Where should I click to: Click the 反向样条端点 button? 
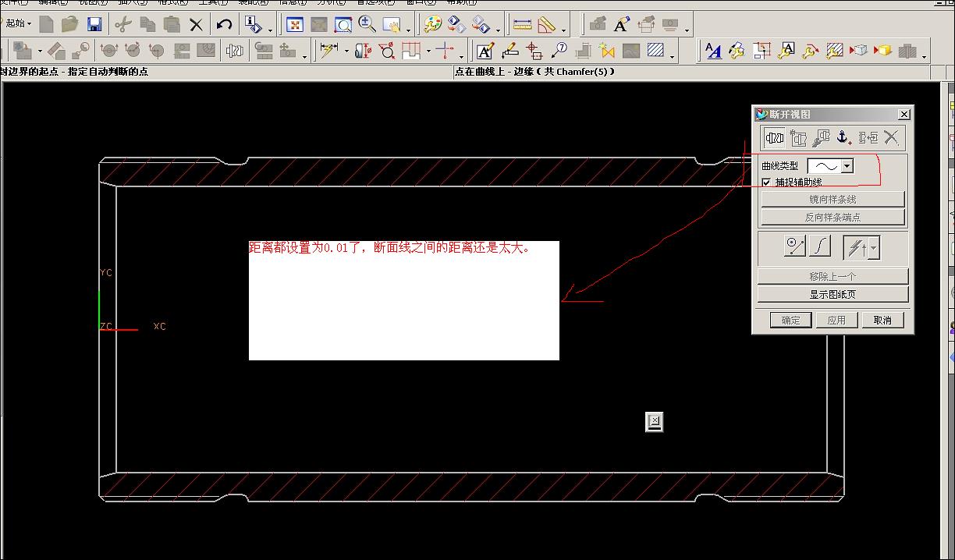point(833,218)
